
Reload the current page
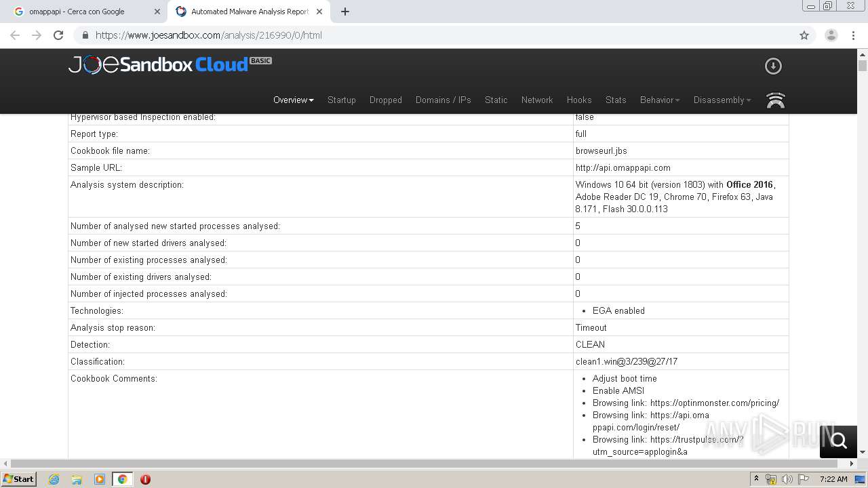(58, 35)
